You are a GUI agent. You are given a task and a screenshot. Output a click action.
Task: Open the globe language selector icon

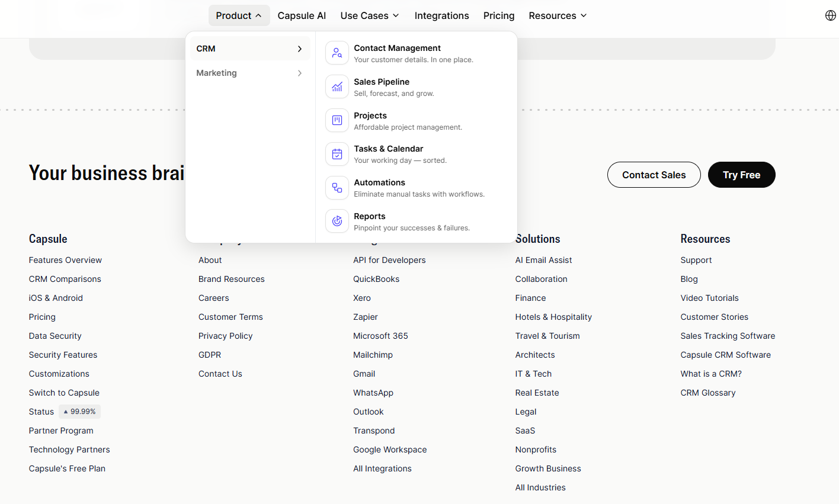(x=830, y=15)
